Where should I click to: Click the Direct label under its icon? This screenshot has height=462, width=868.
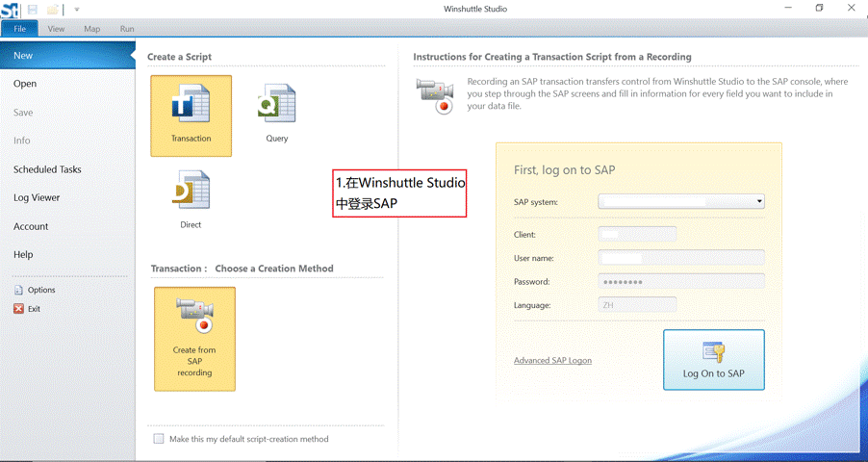click(x=191, y=225)
